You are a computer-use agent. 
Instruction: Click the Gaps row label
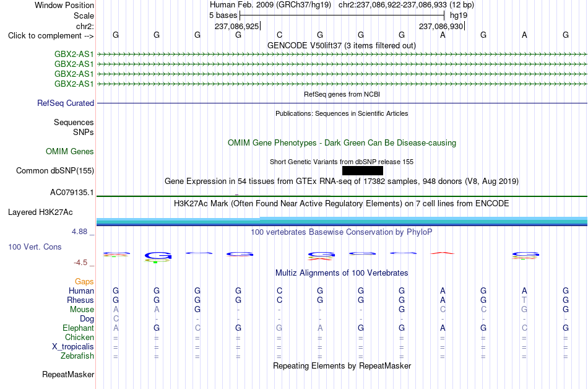coord(84,282)
